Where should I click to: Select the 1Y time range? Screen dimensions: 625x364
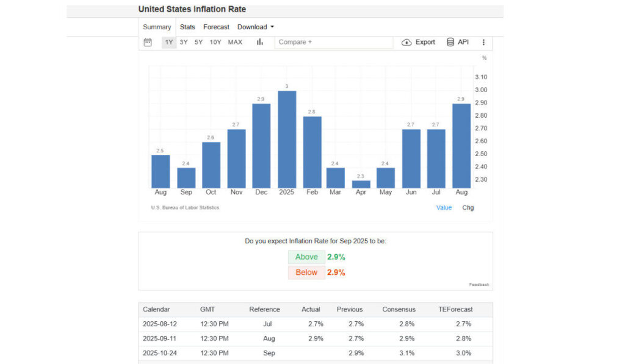pyautogui.click(x=168, y=42)
